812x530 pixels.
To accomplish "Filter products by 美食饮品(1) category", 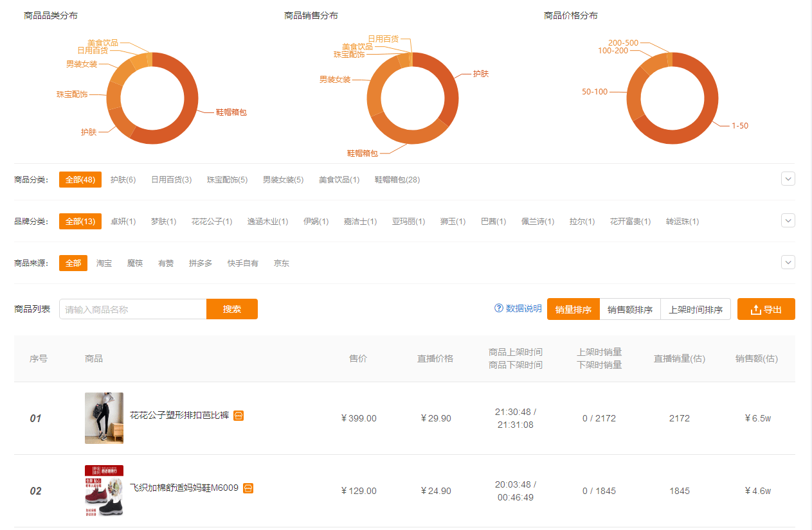I will tap(339, 180).
